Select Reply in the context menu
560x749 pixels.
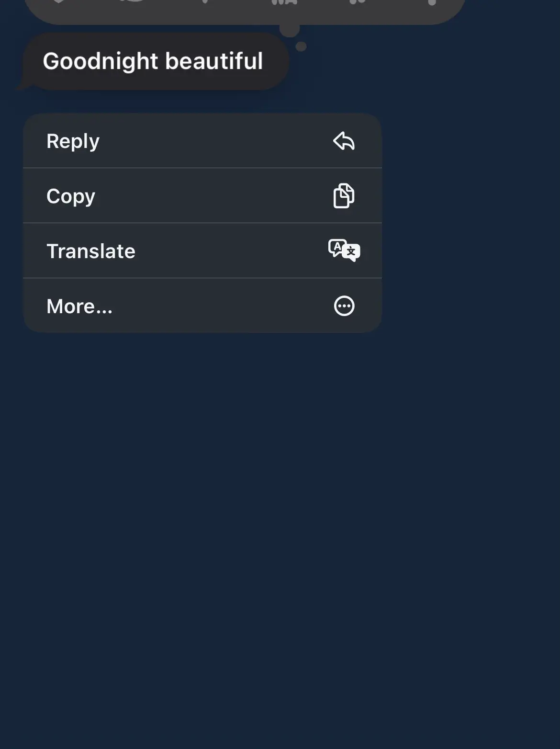tap(73, 141)
